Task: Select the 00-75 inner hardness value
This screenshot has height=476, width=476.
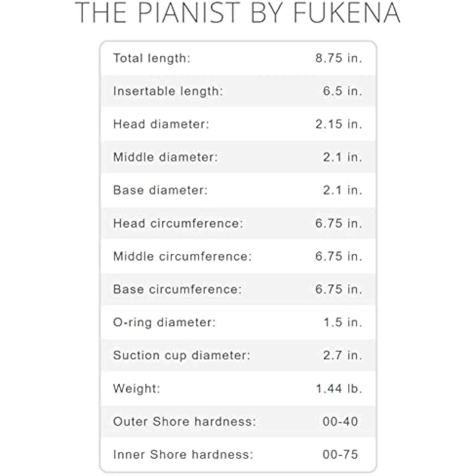Action: [x=340, y=454]
